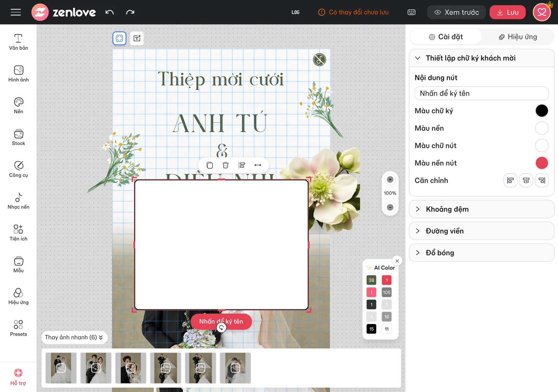Open the Công cụ tools panel
The height and width of the screenshot is (392, 558).
point(18,169)
